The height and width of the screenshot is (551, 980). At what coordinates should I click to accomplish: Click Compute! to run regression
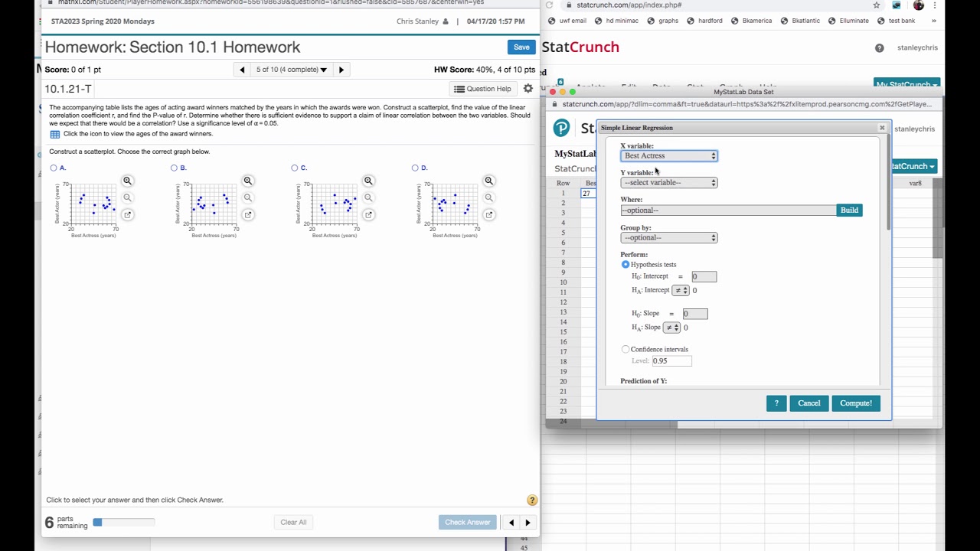tap(855, 403)
